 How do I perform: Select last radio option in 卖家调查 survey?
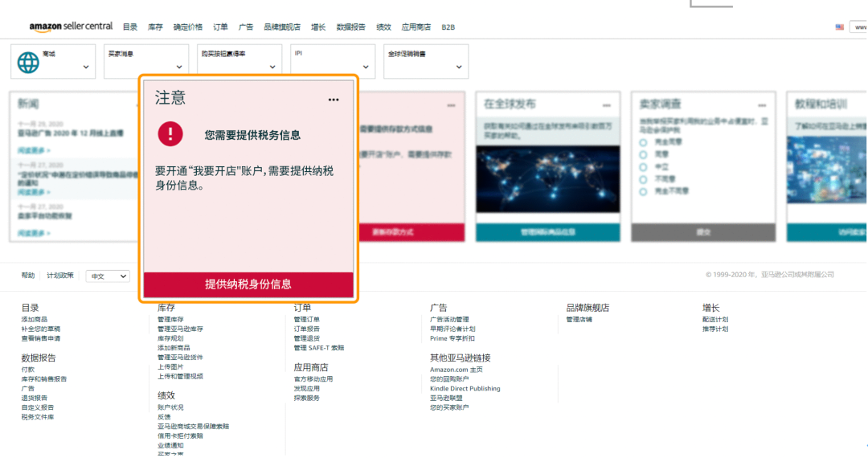click(643, 192)
